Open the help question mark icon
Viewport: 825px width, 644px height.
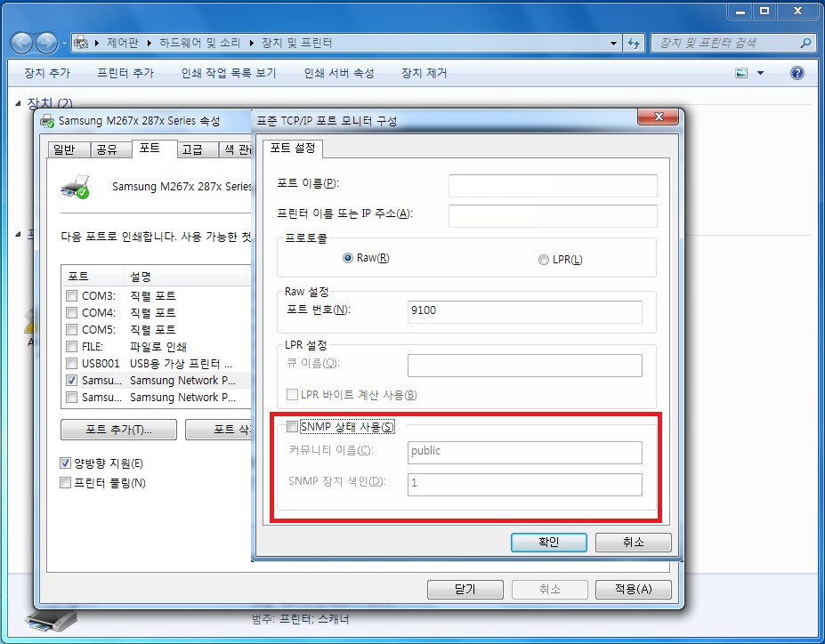[797, 73]
